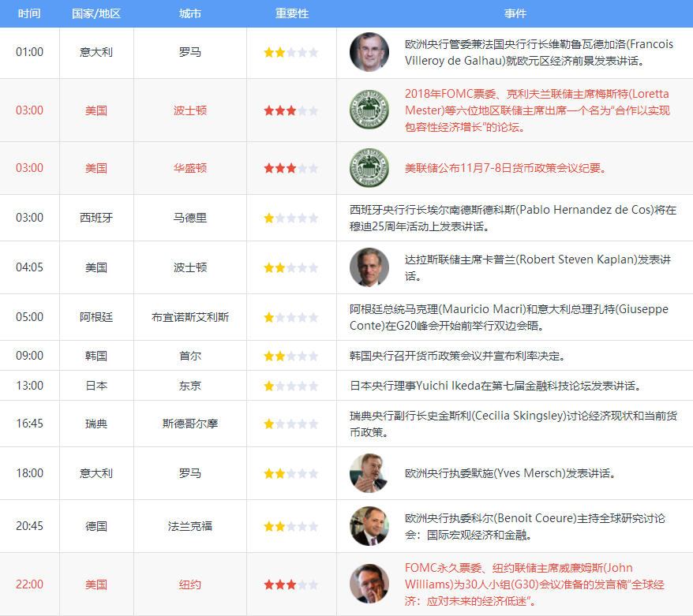Click the Robert Steven Kaplan event text
This screenshot has height=616, width=693.
tap(538, 267)
